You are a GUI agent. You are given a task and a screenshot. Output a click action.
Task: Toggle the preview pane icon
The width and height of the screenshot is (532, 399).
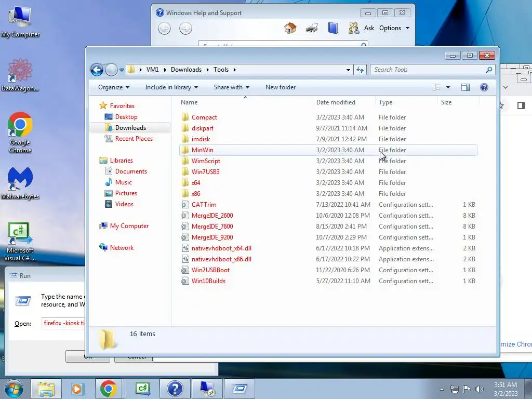465,87
